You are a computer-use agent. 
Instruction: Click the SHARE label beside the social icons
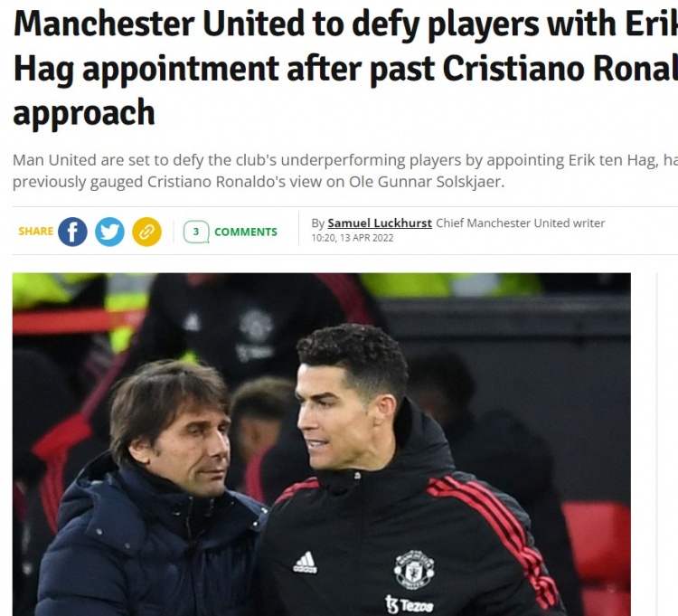pyautogui.click(x=36, y=231)
